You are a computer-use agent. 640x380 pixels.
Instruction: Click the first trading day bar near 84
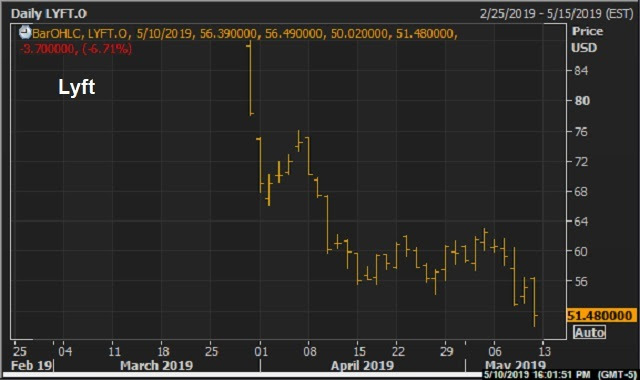[x=250, y=78]
